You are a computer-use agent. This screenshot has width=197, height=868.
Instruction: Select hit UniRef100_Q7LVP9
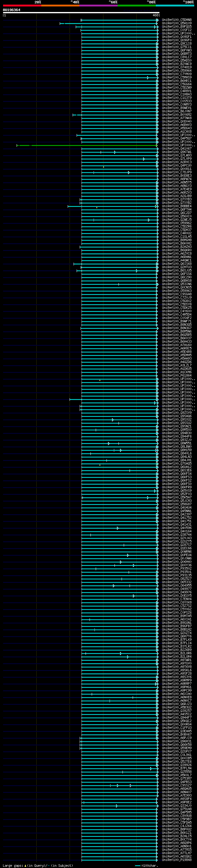click(x=177, y=159)
